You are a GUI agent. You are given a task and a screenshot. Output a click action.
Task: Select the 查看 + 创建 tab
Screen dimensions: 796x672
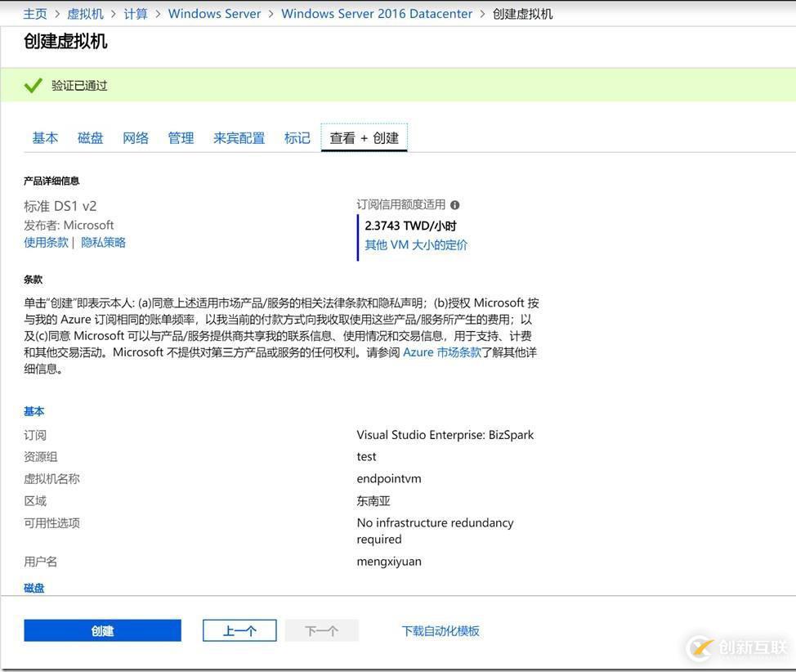tap(364, 137)
